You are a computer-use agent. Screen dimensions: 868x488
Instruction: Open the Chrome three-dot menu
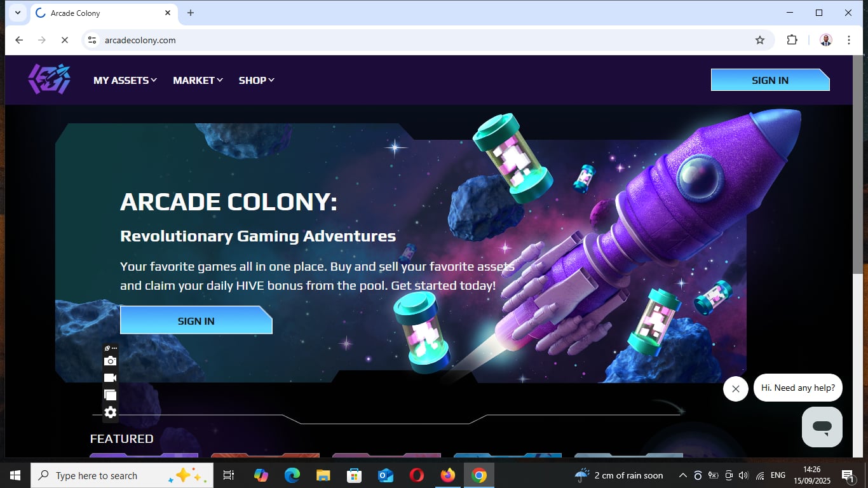(849, 40)
